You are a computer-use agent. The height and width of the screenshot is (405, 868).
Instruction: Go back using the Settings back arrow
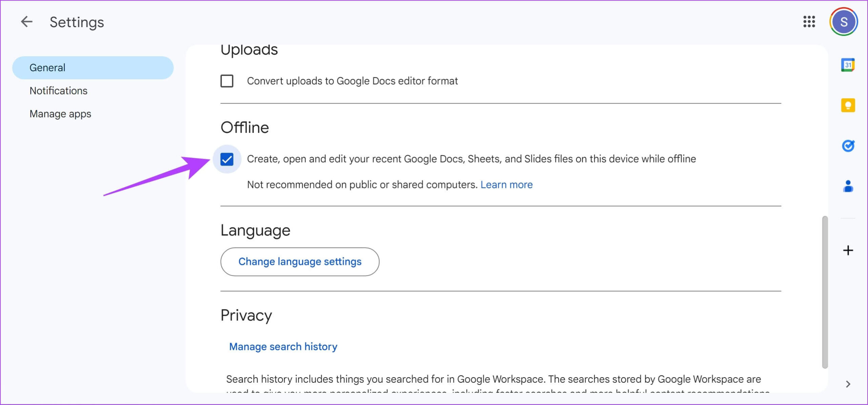point(26,22)
